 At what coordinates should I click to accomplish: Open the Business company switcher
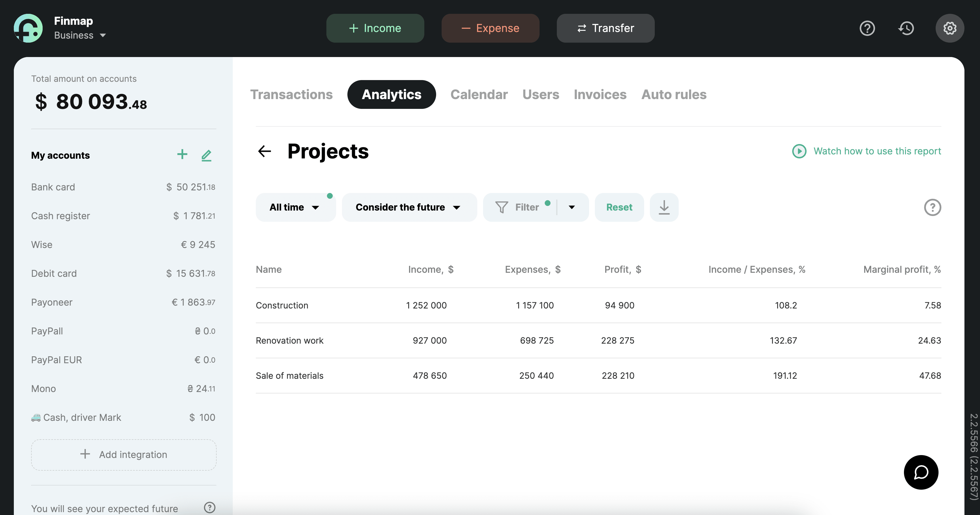(x=80, y=35)
